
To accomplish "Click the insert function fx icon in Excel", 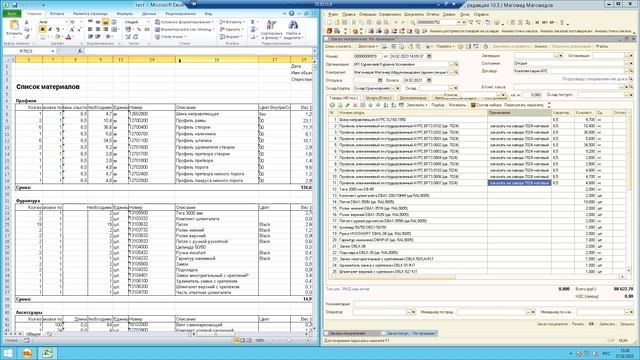I will [x=80, y=51].
